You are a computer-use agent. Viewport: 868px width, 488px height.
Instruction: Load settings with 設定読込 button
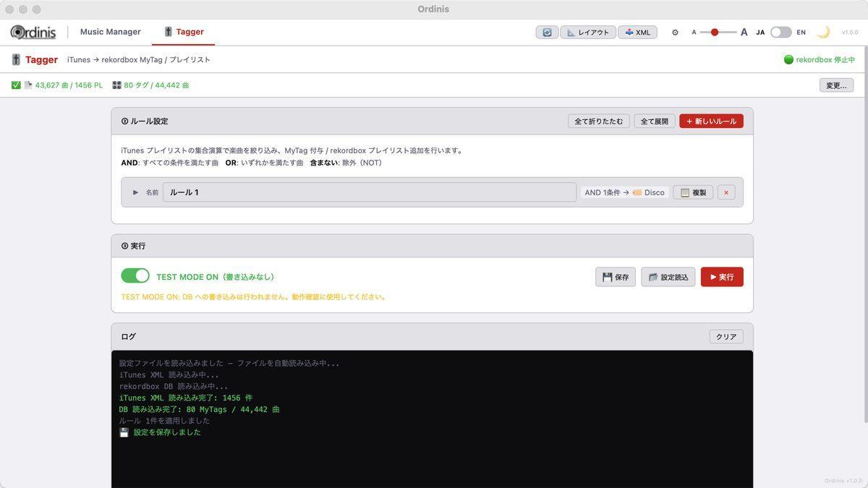tap(668, 277)
